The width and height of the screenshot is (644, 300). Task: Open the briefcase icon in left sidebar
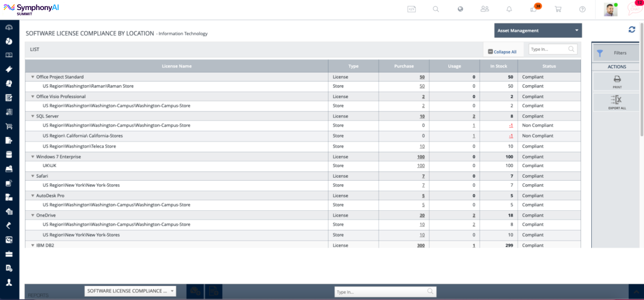click(x=9, y=254)
